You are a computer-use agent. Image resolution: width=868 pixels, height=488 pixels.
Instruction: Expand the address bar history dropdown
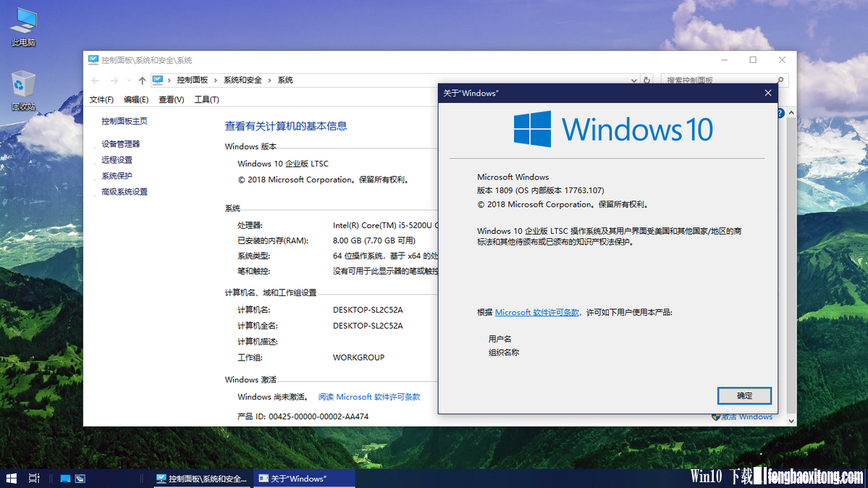(x=634, y=80)
